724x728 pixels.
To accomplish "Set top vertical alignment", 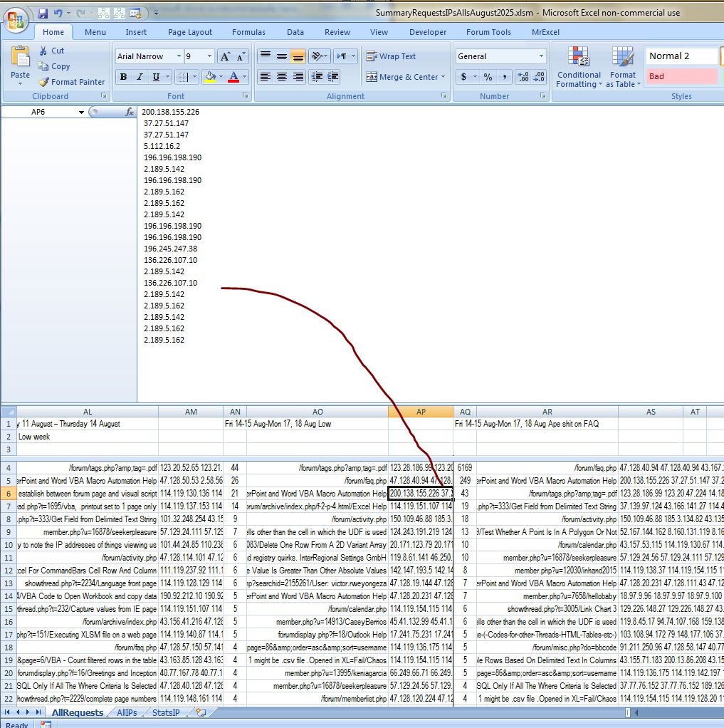I will click(266, 56).
